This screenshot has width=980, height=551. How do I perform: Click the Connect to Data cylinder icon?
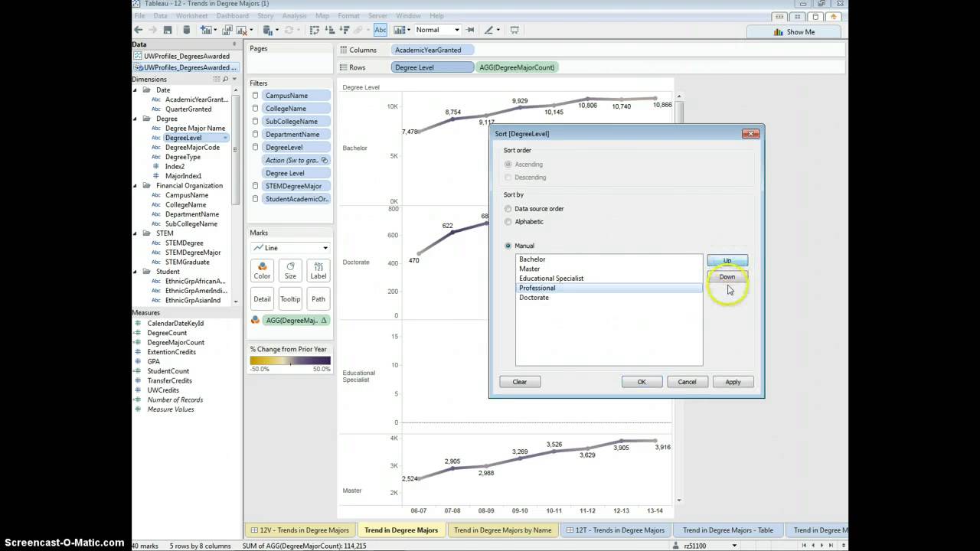tap(186, 30)
